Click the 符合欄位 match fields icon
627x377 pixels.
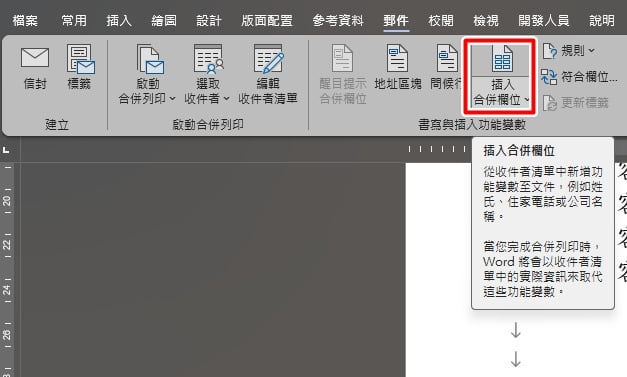pyautogui.click(x=549, y=76)
